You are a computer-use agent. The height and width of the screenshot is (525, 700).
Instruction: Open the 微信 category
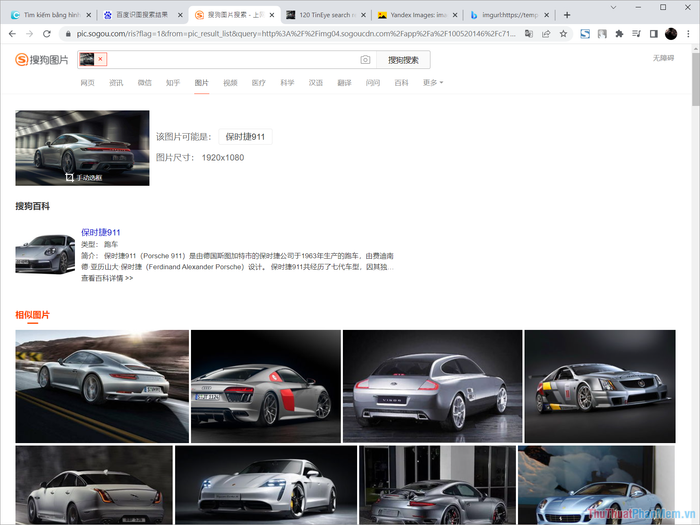(x=145, y=83)
